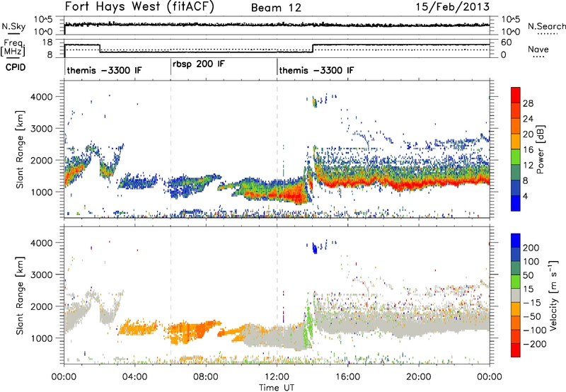The image size is (566, 392).
Task: Click the '04:00' time tick label
Action: [x=134, y=377]
